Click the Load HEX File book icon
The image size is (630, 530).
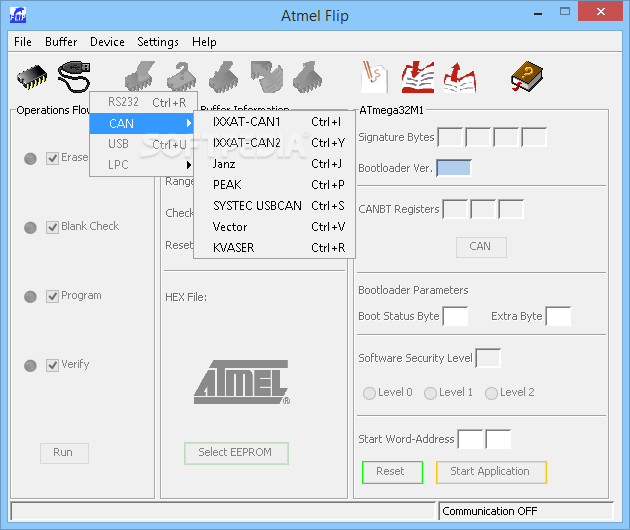click(x=418, y=77)
